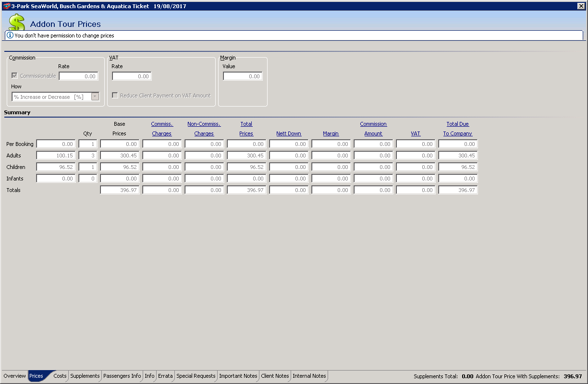This screenshot has width=588, height=384.
Task: Select the Special Requests tab
Action: [x=196, y=376]
